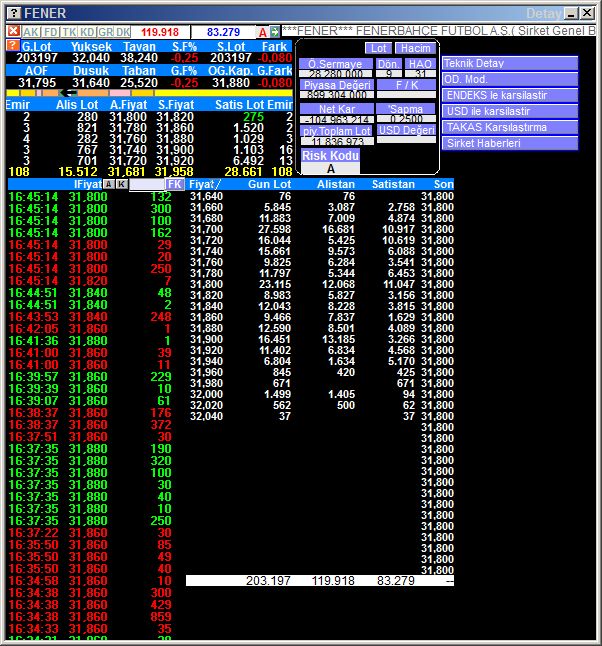
Task: Click the black arrow marker on the price bar
Action: (x=69, y=93)
